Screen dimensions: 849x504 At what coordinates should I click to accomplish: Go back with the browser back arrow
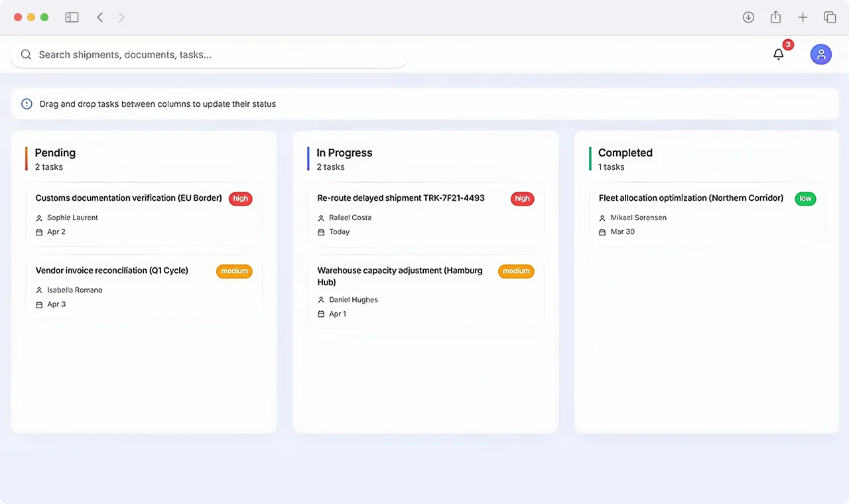(x=100, y=17)
